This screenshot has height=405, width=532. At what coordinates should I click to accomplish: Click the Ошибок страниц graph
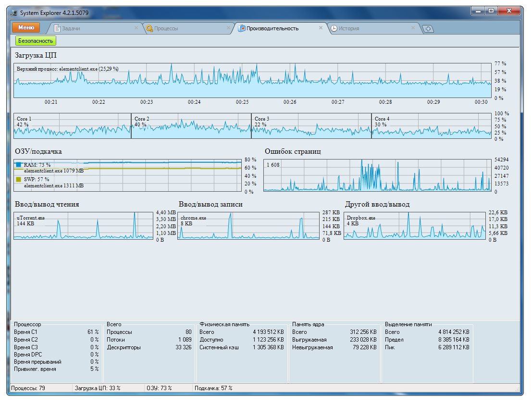(x=377, y=175)
